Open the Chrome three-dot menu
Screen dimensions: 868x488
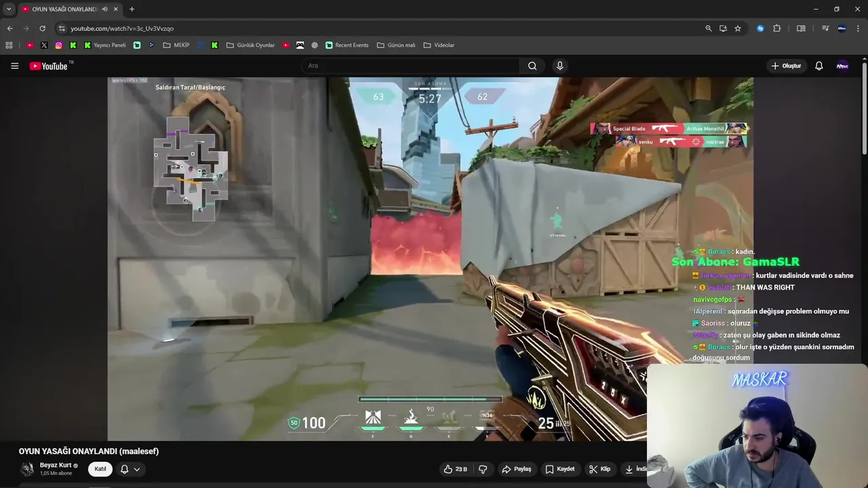[x=859, y=28]
